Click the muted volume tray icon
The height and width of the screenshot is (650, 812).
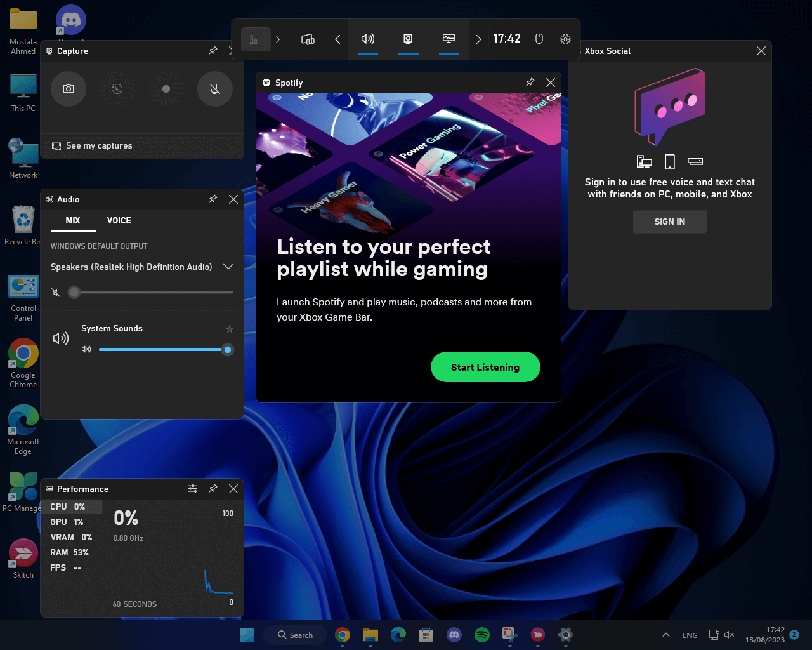pos(729,635)
